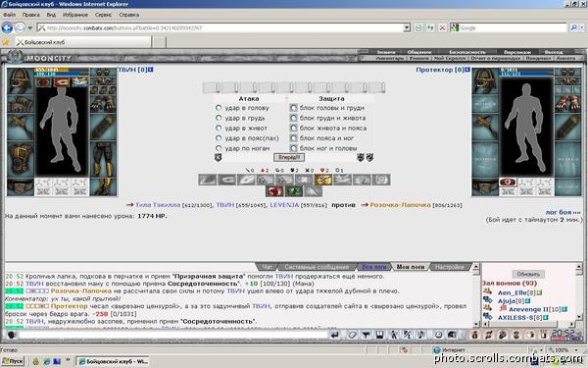Activate the yellow highlighted combat skill icon
Screen dimensions: 588x368
click(323, 180)
